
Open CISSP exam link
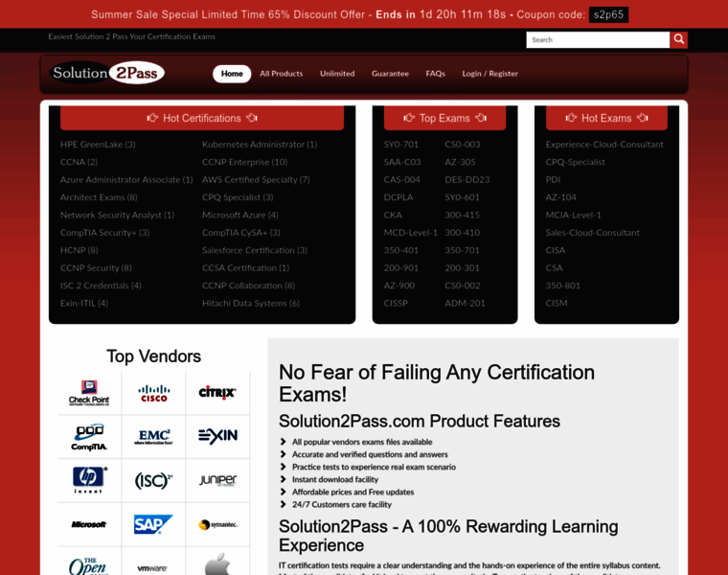396,303
